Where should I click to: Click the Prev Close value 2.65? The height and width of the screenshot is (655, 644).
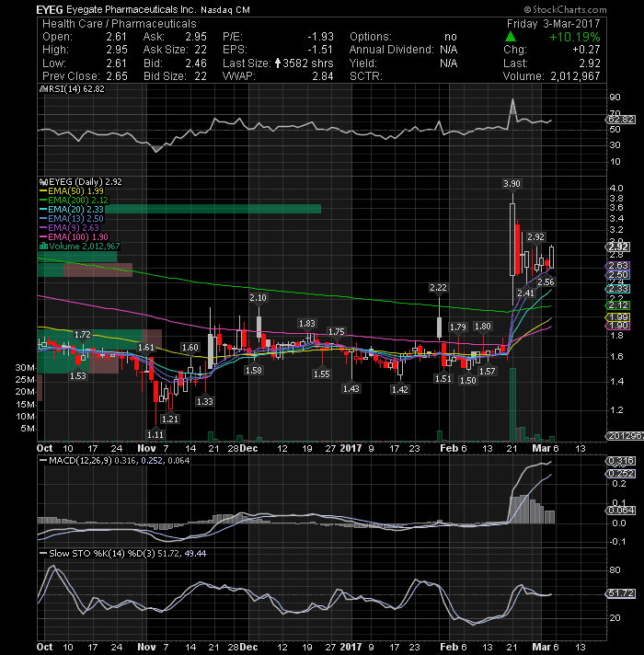click(117, 76)
